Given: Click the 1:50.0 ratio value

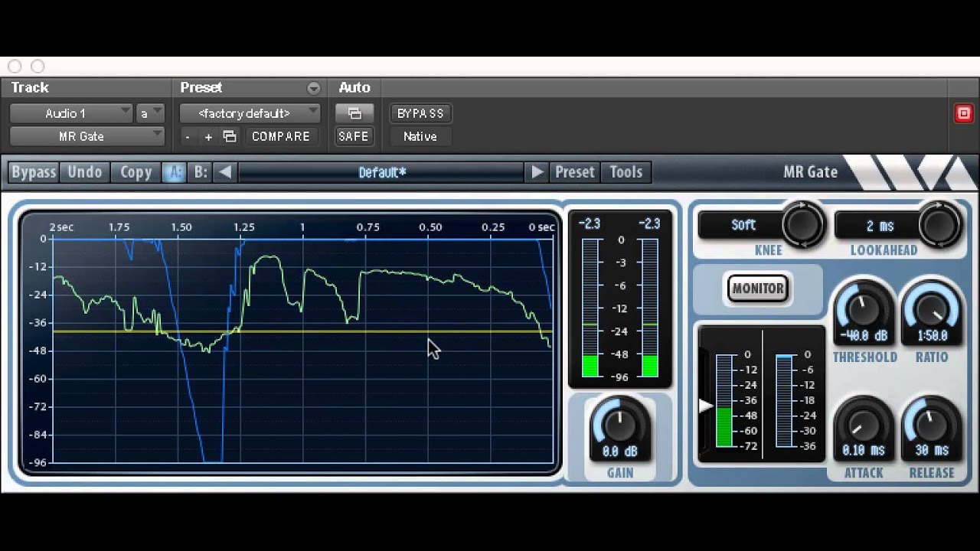Looking at the screenshot, I should point(931,335).
